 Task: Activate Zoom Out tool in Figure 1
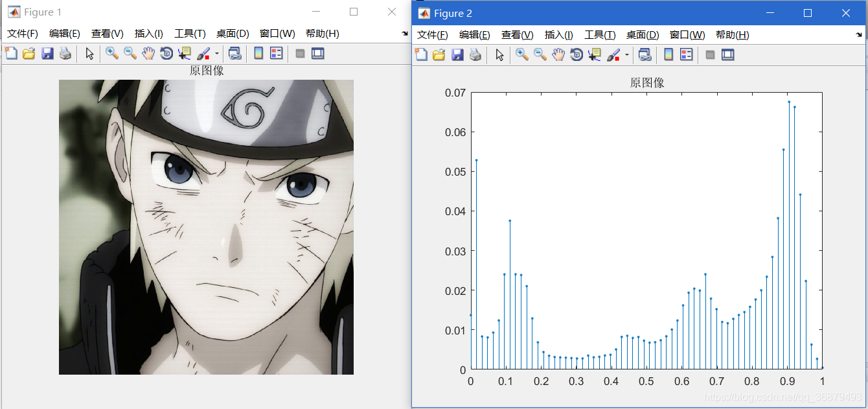[130, 53]
